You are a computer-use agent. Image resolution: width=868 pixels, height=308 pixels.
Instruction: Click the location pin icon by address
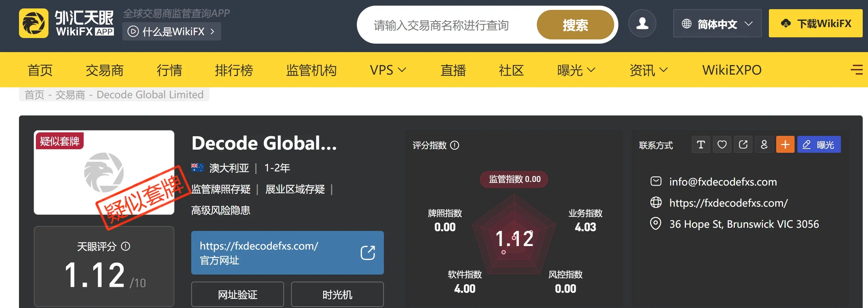[656, 224]
